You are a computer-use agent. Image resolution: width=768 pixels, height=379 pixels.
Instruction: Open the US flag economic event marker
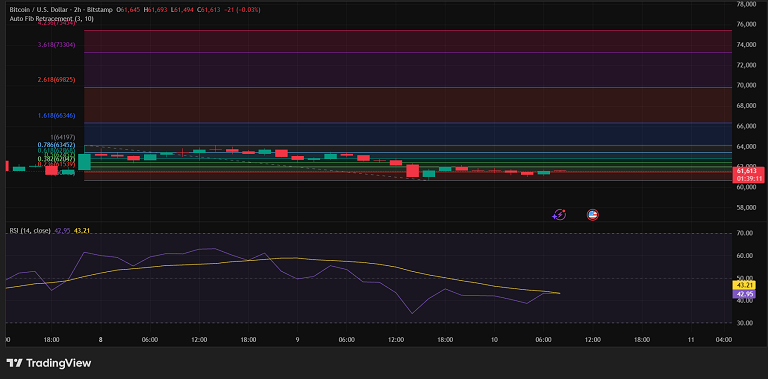point(593,214)
